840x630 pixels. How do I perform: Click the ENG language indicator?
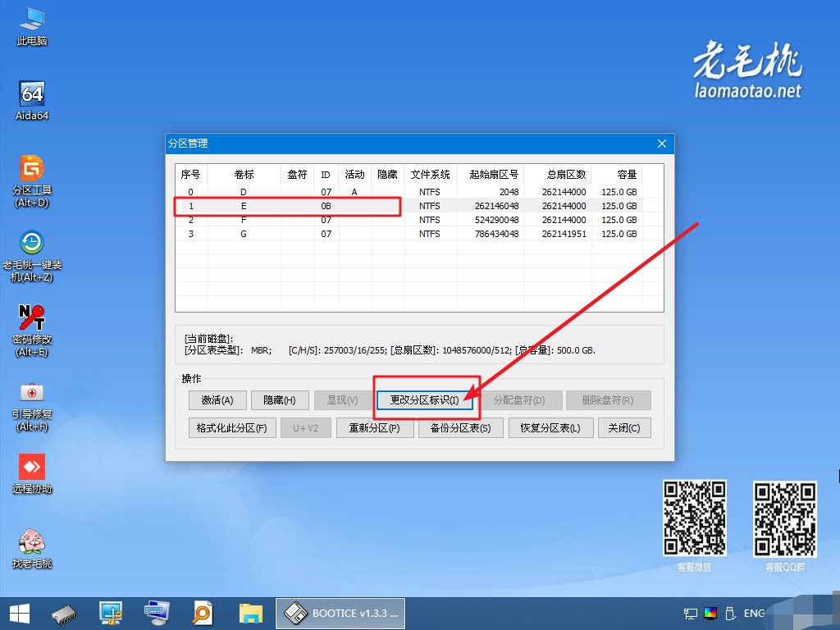[754, 614]
